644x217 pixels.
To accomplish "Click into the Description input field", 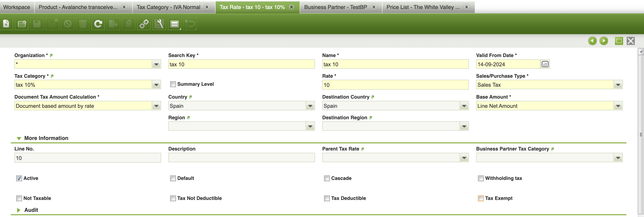I will click(241, 158).
